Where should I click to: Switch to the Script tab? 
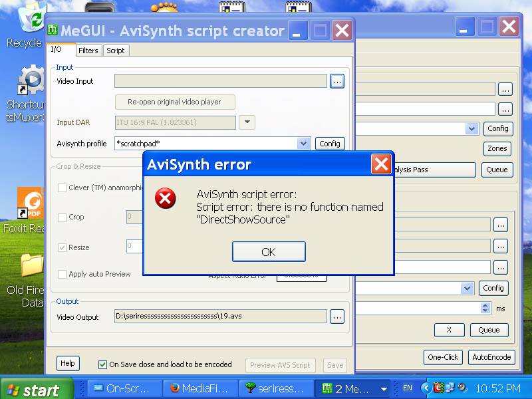coord(115,51)
